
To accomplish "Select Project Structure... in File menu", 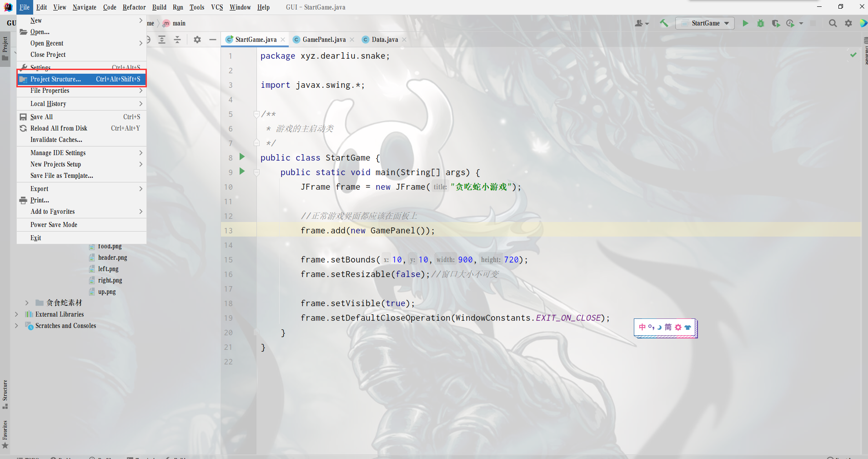I will click(x=82, y=79).
